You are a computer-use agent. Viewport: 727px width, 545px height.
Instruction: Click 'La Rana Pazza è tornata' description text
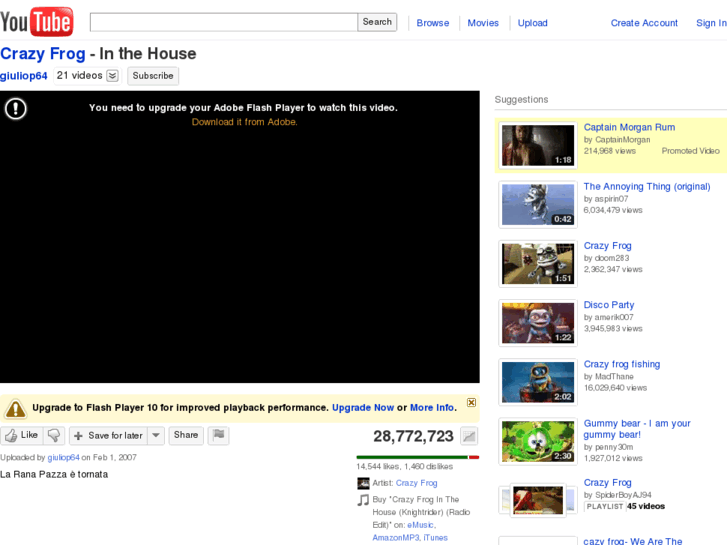(54, 474)
